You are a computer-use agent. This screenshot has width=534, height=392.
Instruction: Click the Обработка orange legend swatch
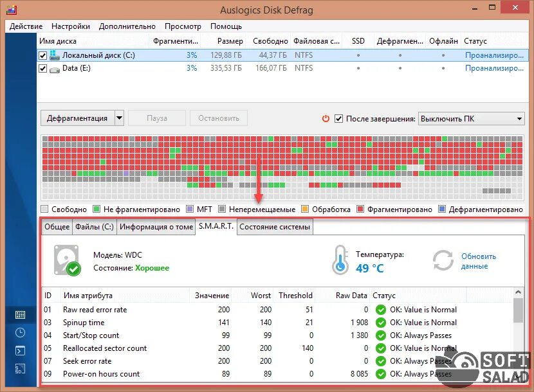click(305, 209)
